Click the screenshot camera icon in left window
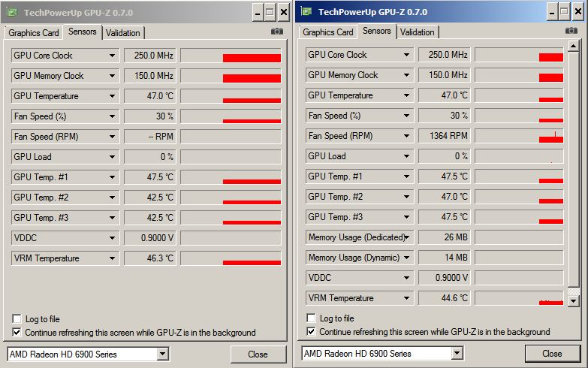Screen dimensions: 588x368 coord(277,32)
